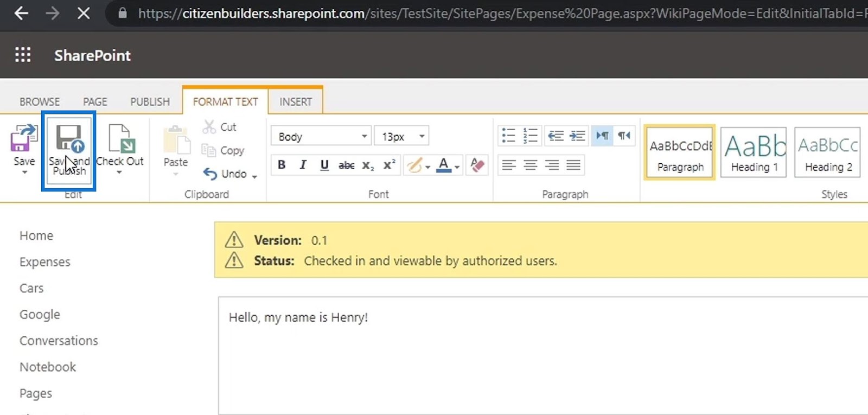Viewport: 868px width, 415px height.
Task: Expand the Paste dropdown arrow
Action: coord(175,174)
